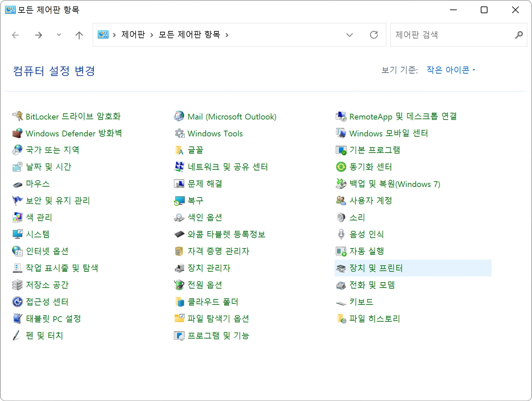Click the up arrow navigation button
532x401 pixels.
coord(79,35)
